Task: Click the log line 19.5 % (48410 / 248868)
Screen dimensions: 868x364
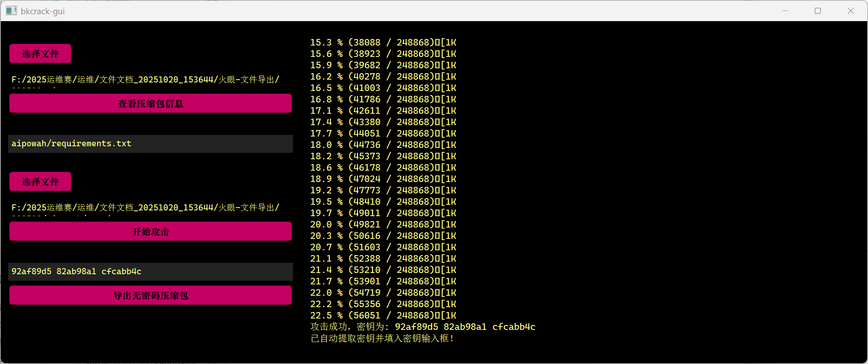Action: pyautogui.click(x=383, y=202)
